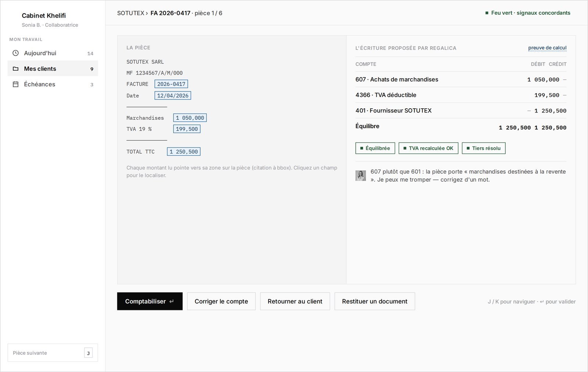Click Corriger le compte
588x372 pixels.
click(221, 301)
